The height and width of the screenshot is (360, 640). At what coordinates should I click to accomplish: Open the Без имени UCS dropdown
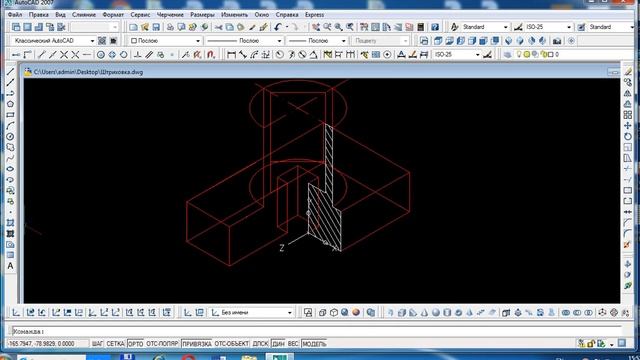tap(251, 313)
